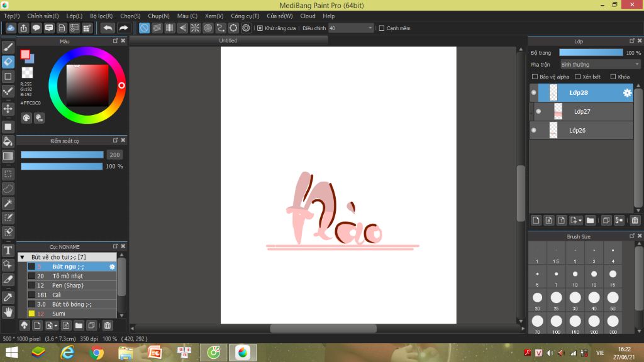Enable the Xén bớt clipping checkbox
Screen dimensions: 644x362
coord(577,77)
